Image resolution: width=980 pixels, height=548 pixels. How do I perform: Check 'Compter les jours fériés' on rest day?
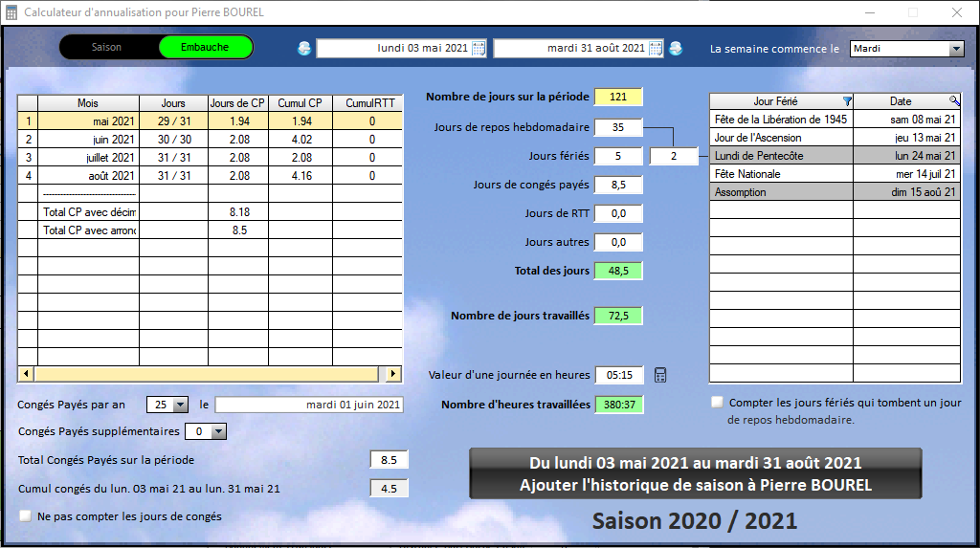click(x=717, y=403)
